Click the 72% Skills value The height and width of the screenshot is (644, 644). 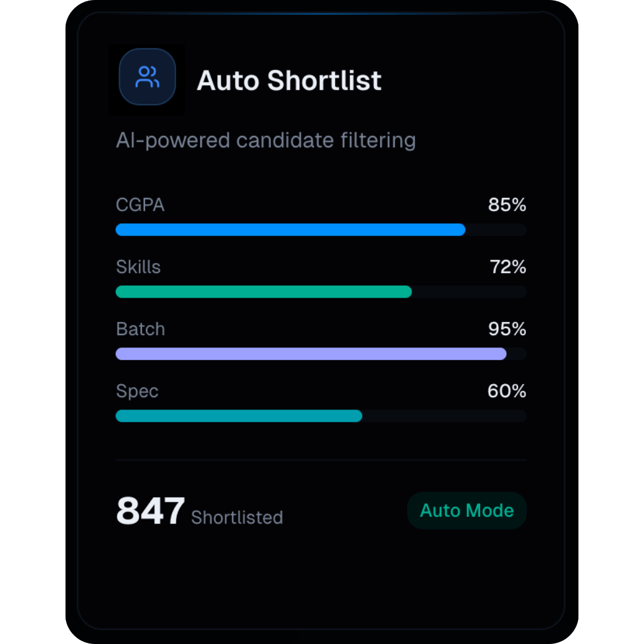point(507,267)
